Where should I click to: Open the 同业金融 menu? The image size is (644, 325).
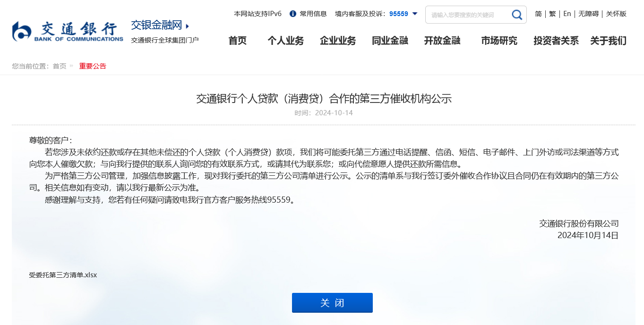coord(390,41)
